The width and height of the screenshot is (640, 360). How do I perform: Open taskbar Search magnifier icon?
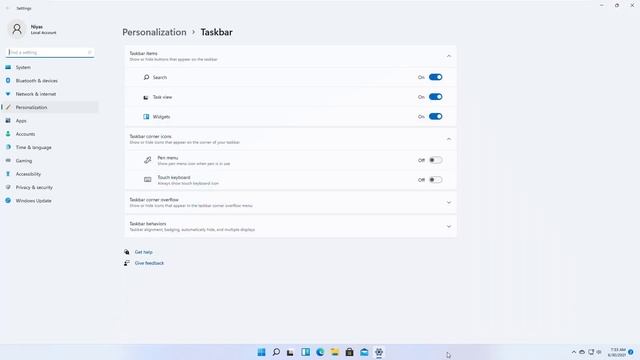276,352
